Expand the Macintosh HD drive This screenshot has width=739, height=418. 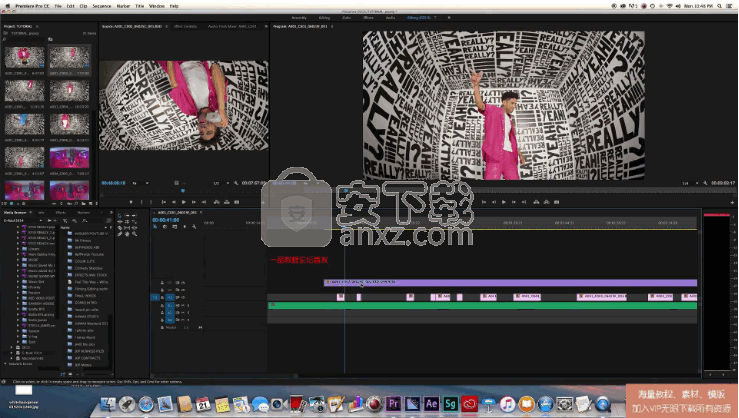click(x=12, y=358)
